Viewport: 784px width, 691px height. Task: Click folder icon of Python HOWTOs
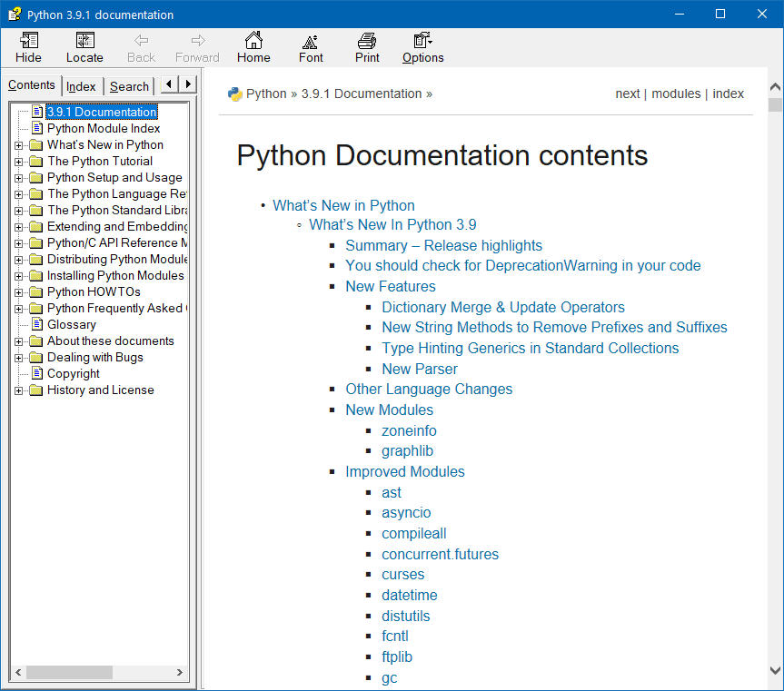[36, 291]
